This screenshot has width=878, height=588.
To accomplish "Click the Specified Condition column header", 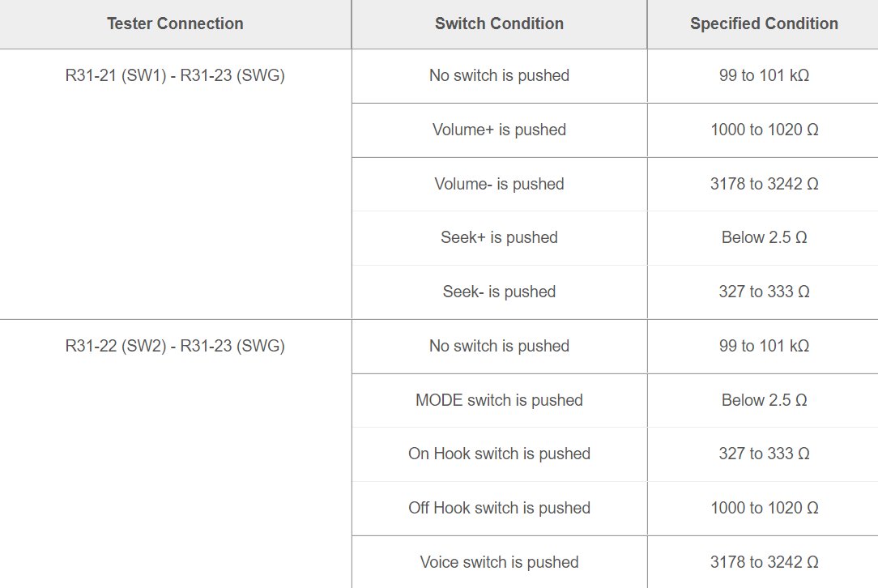I will click(763, 23).
